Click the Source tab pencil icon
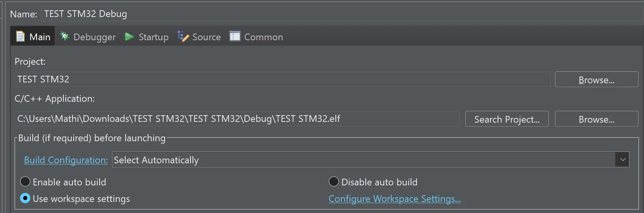 (183, 36)
